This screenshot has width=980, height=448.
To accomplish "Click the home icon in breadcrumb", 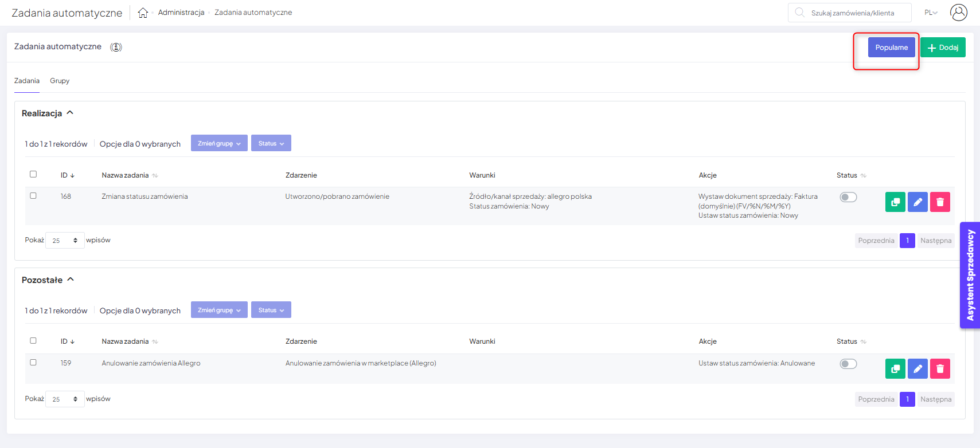I will point(143,13).
